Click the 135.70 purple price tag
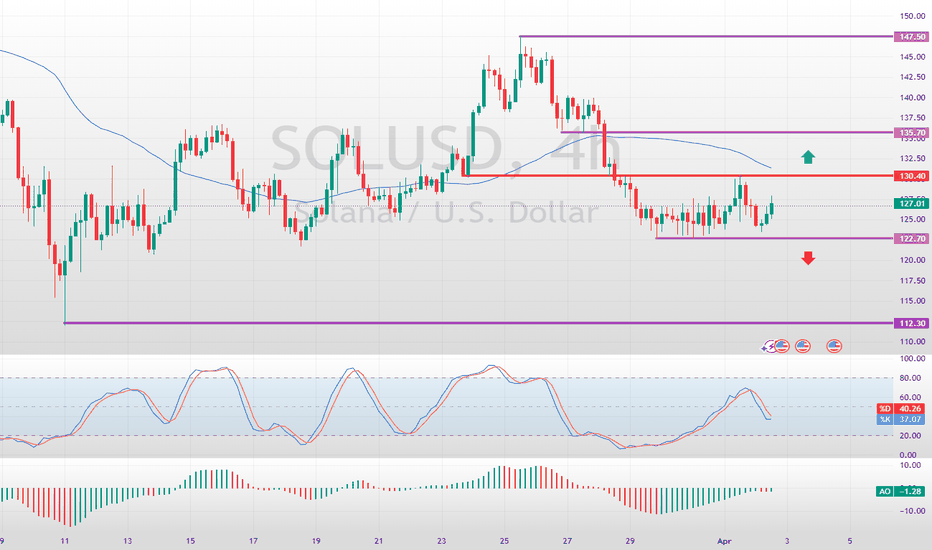 coord(911,133)
